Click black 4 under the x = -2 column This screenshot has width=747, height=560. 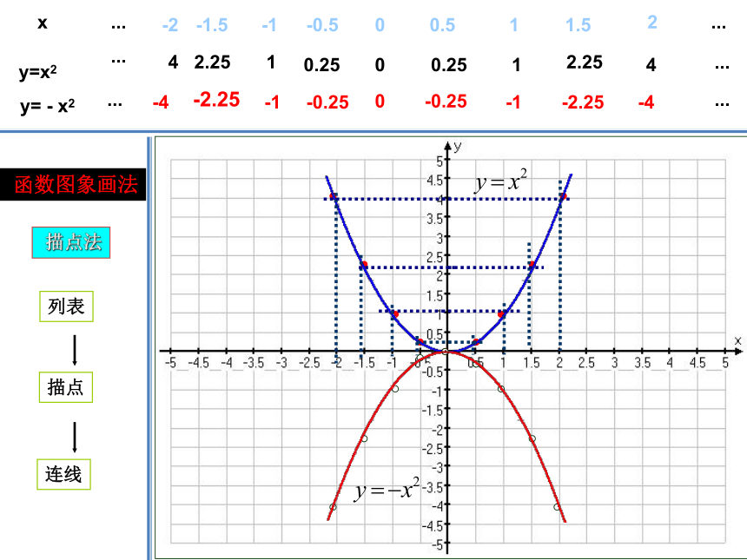click(173, 62)
